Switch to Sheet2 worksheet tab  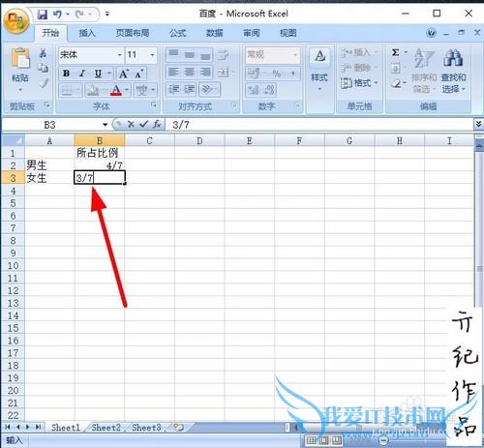point(106,428)
